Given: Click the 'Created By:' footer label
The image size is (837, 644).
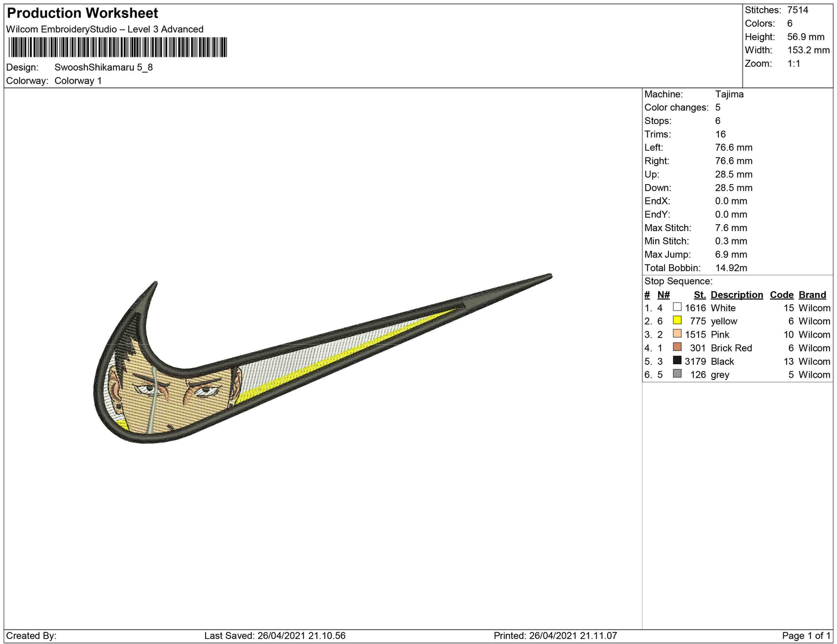Looking at the screenshot, I should pos(31,636).
